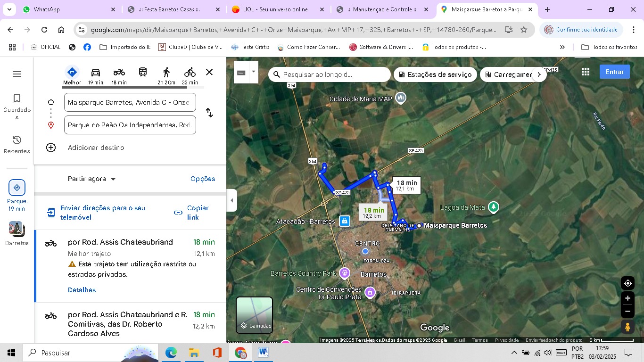Zoom in on the map
The image size is (644, 362).
point(627,298)
